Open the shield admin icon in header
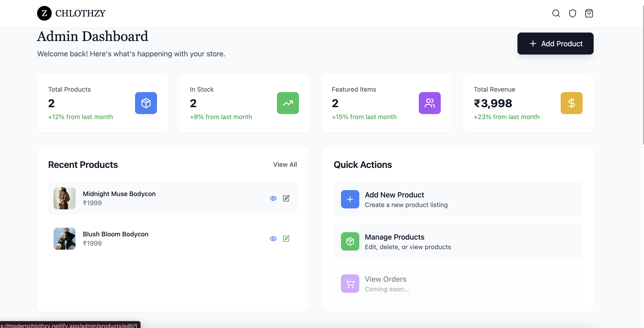Screen dimensions: 644x328 [572, 13]
